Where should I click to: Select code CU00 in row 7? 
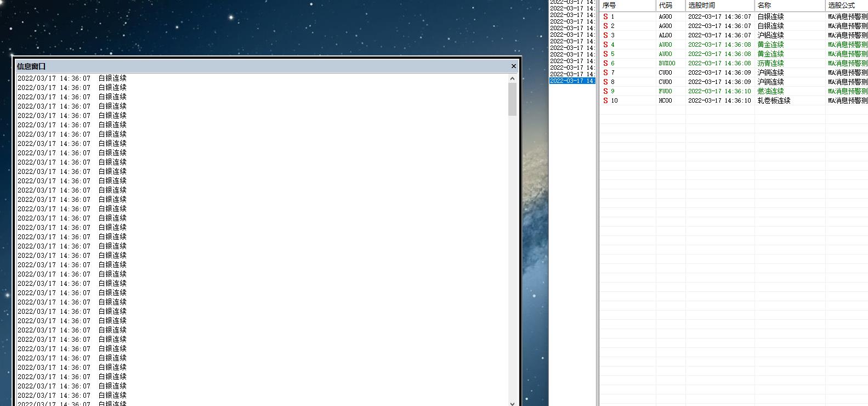click(x=665, y=72)
